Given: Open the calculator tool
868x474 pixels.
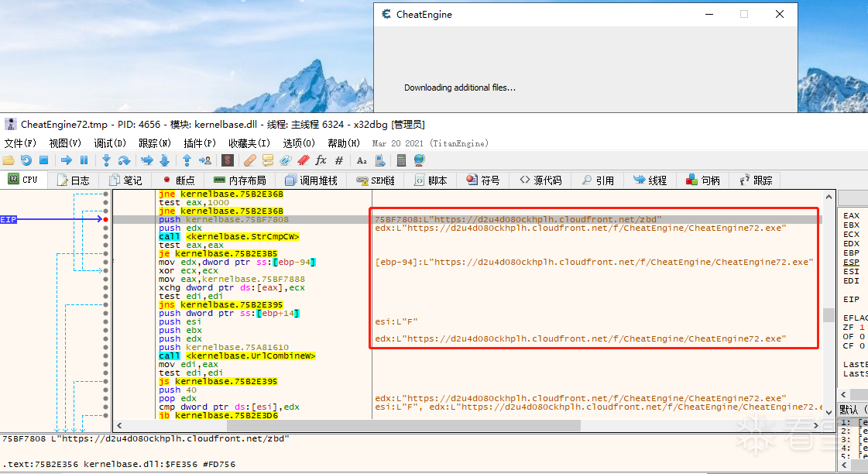Looking at the screenshot, I should 401,160.
